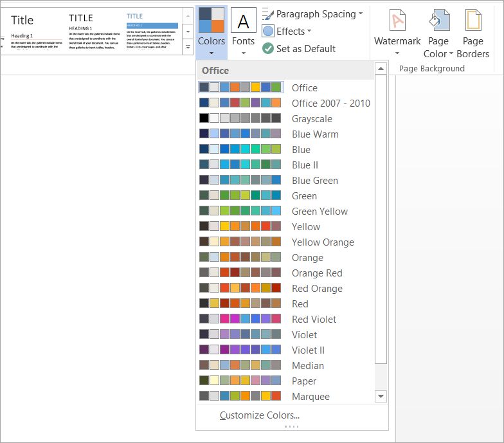Open the Watermark gallery
Image resolution: width=504 pixels, height=443 pixels.
(397, 32)
